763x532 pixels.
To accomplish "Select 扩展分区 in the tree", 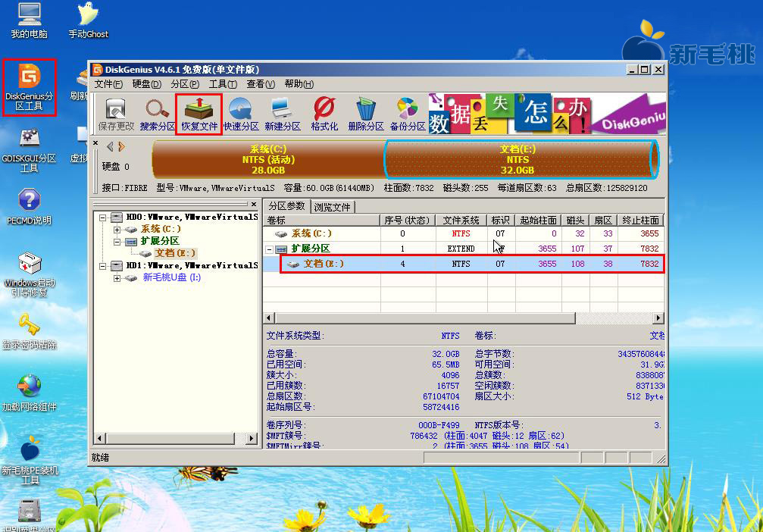I will [160, 241].
